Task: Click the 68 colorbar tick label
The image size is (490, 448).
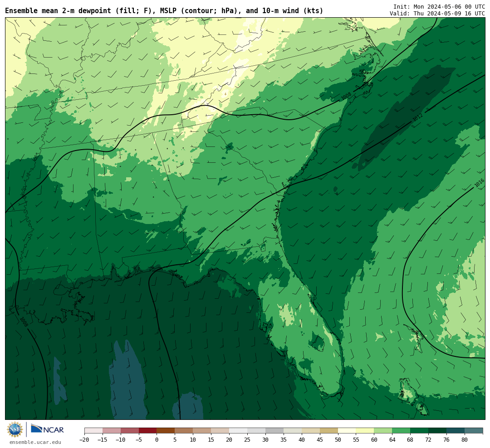Action: (x=411, y=440)
